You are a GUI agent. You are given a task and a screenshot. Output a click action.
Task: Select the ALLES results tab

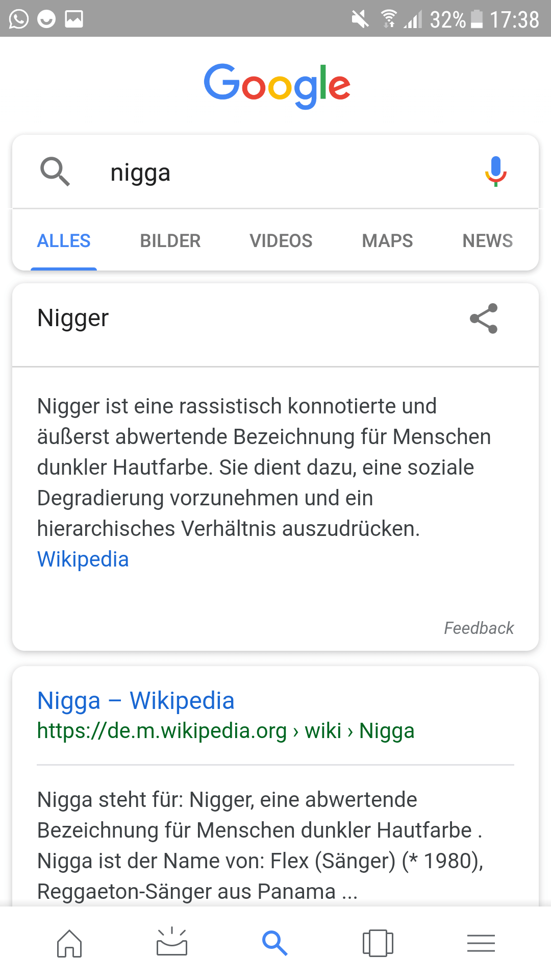point(64,240)
